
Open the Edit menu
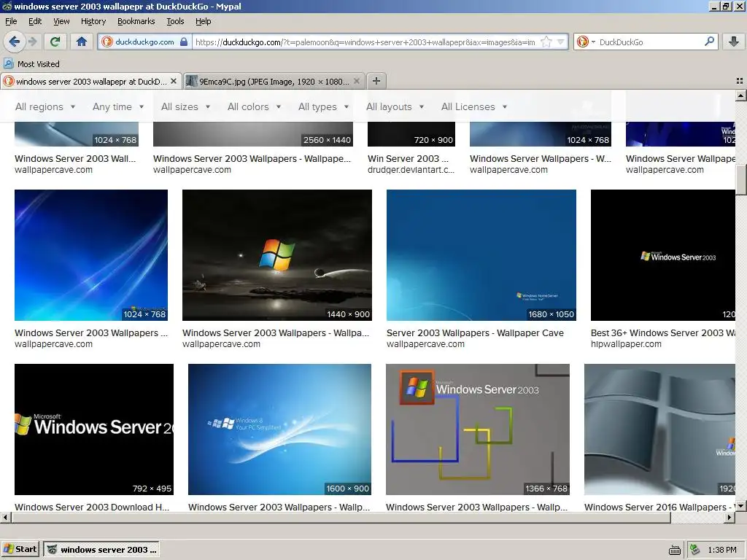click(x=35, y=21)
